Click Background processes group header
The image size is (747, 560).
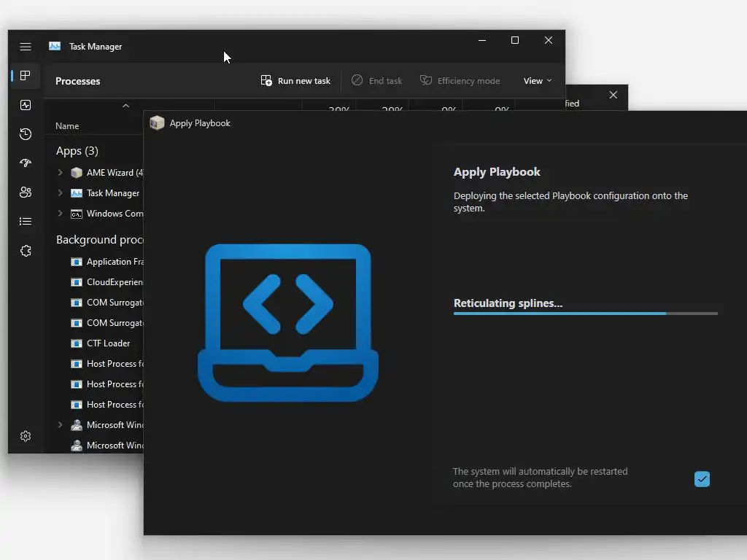click(99, 239)
